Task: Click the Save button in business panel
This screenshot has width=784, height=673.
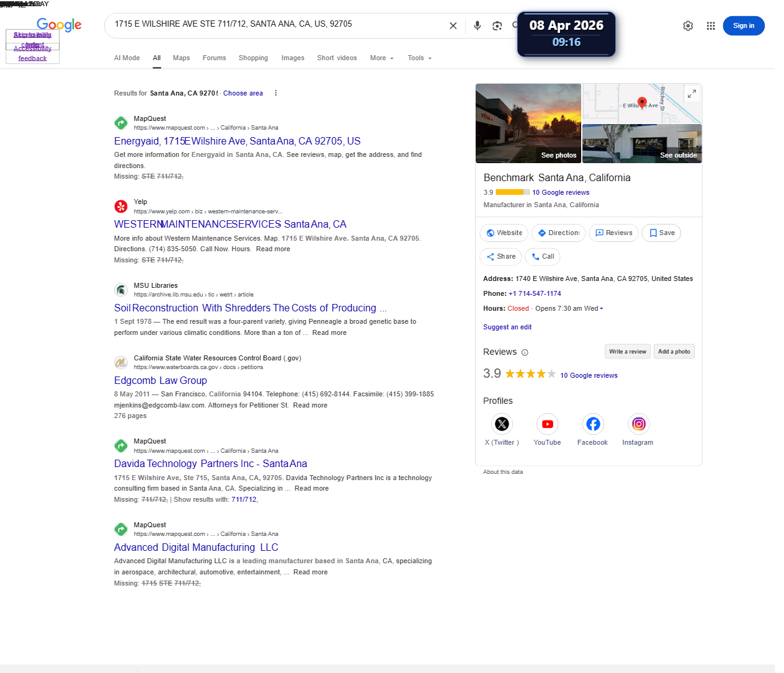Action: (x=661, y=233)
